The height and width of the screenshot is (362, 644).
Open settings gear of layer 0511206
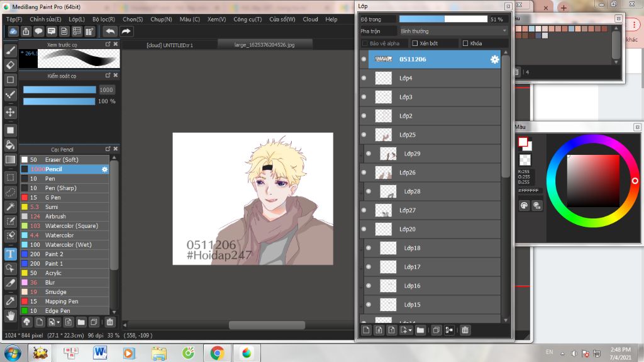coord(494,59)
